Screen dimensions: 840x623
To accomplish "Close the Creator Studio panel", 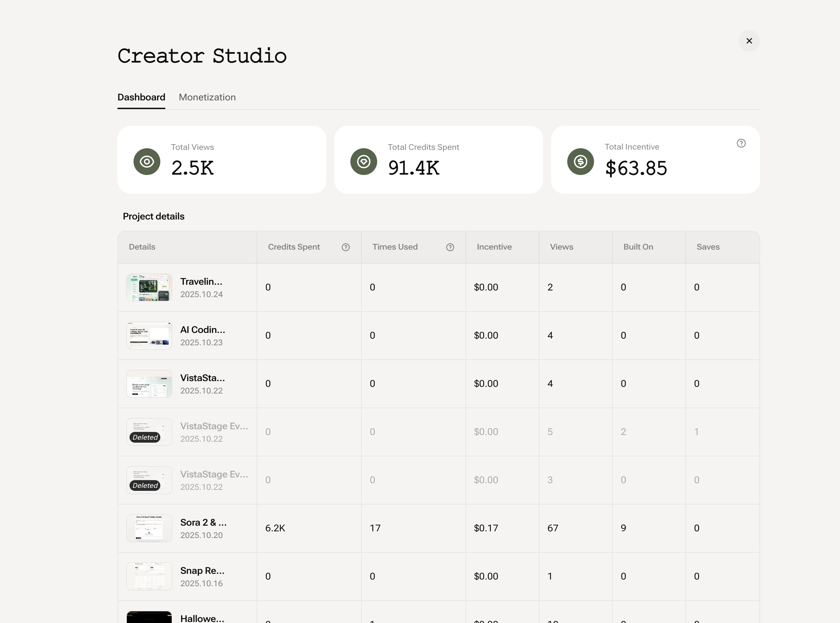I will tap(750, 41).
